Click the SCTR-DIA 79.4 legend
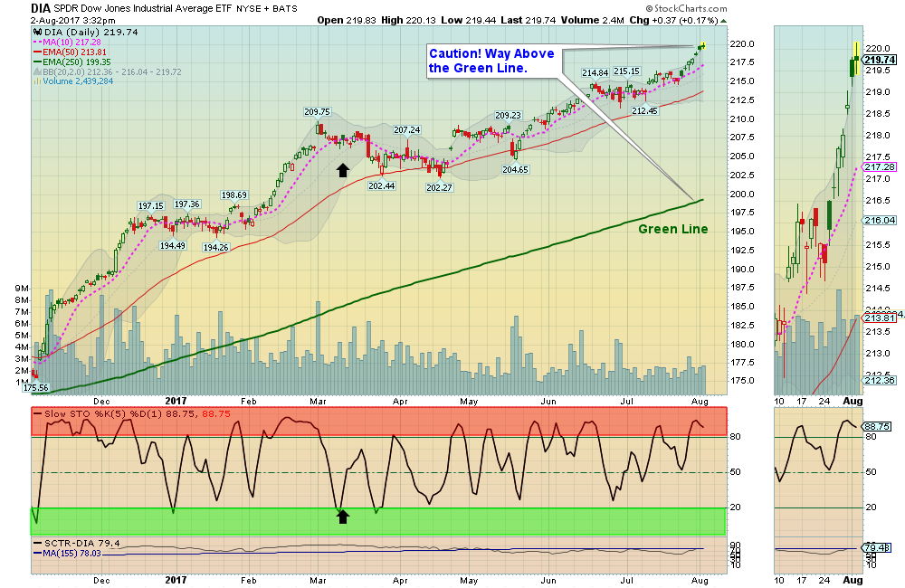Viewport: 905px width, 588px height. tap(77, 543)
